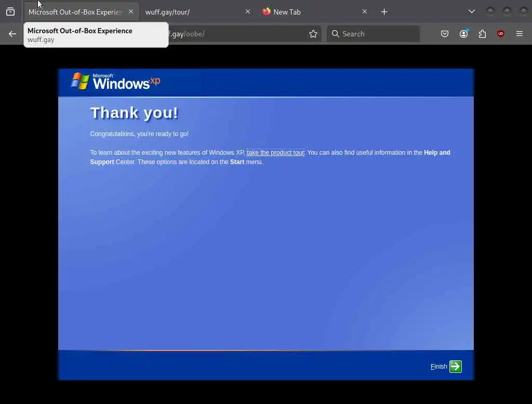Open the hamburger application menu
532x404 pixels.
click(x=520, y=34)
